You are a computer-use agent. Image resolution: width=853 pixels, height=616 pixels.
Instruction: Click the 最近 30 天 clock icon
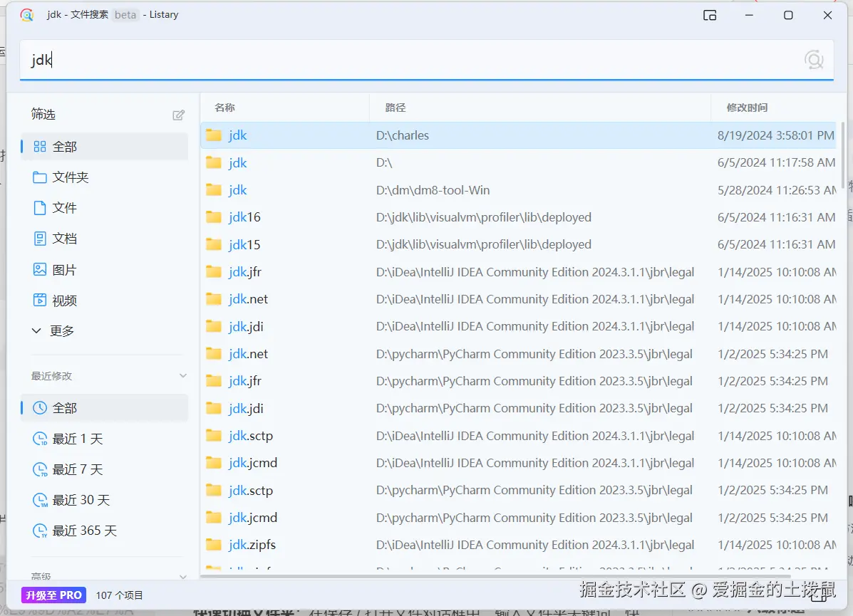pyautogui.click(x=40, y=500)
